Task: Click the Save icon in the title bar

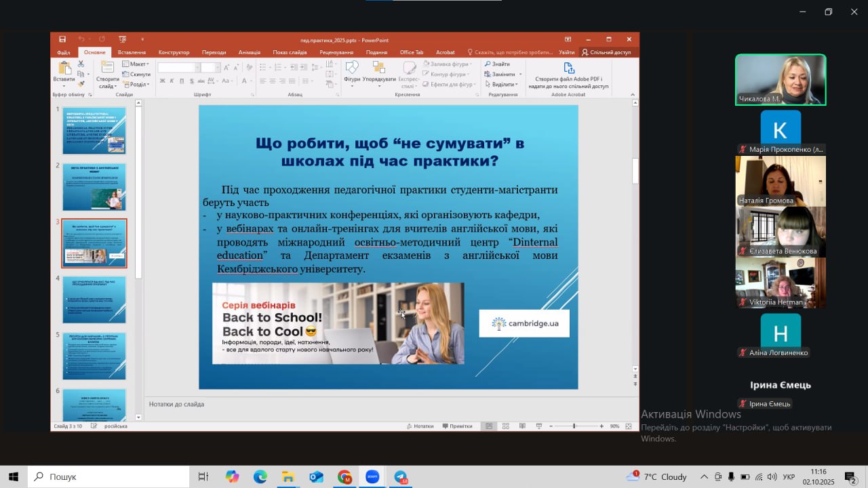Action: 62,39
